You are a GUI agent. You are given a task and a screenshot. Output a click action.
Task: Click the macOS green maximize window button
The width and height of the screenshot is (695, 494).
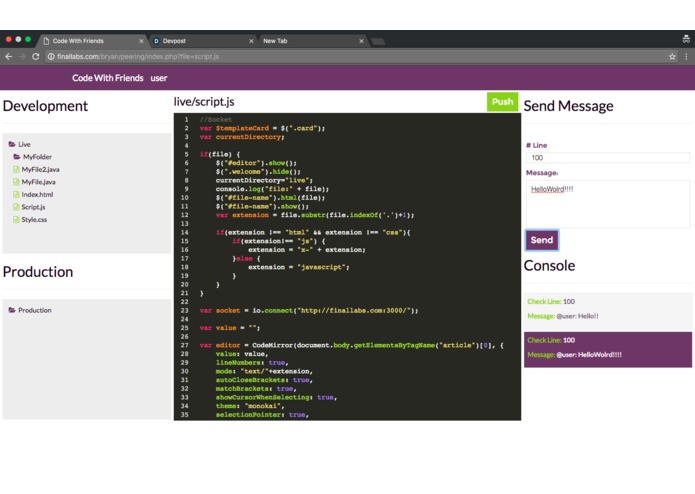tap(28, 39)
